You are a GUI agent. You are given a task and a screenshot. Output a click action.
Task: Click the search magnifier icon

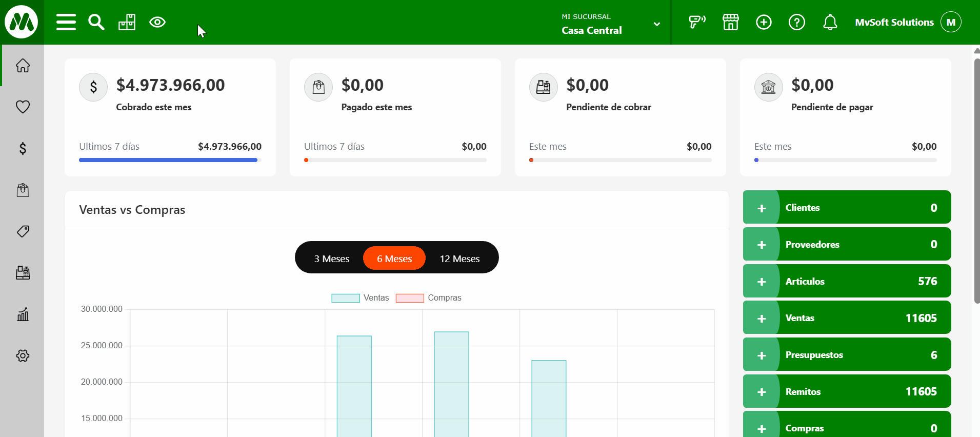coord(96,22)
